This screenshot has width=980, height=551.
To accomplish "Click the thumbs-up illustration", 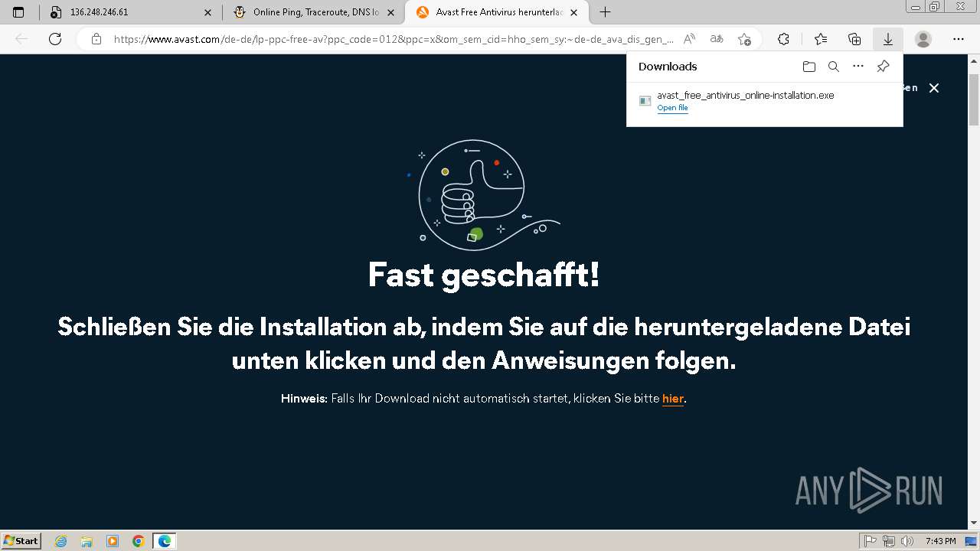I will (482, 195).
